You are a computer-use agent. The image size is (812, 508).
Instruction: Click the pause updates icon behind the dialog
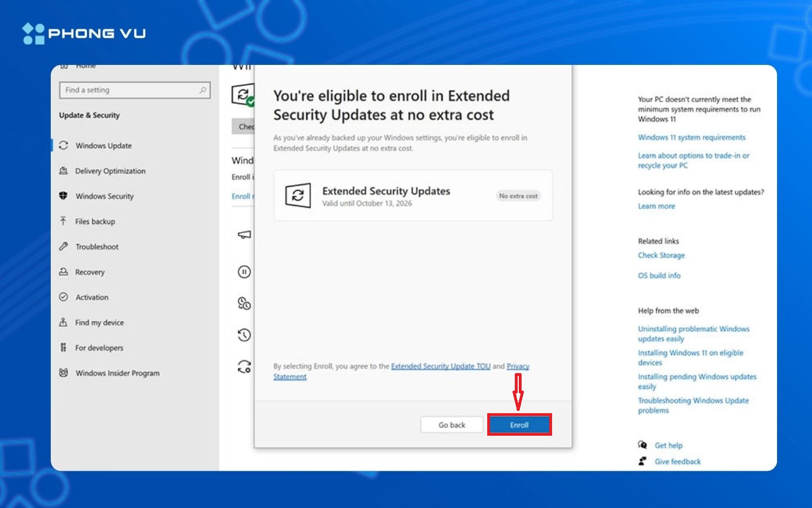click(x=244, y=272)
